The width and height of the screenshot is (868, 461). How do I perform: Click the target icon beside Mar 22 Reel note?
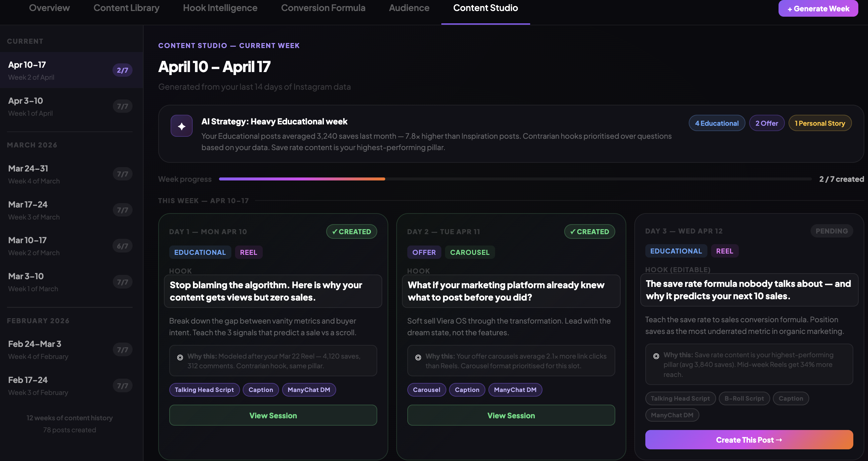pos(180,357)
